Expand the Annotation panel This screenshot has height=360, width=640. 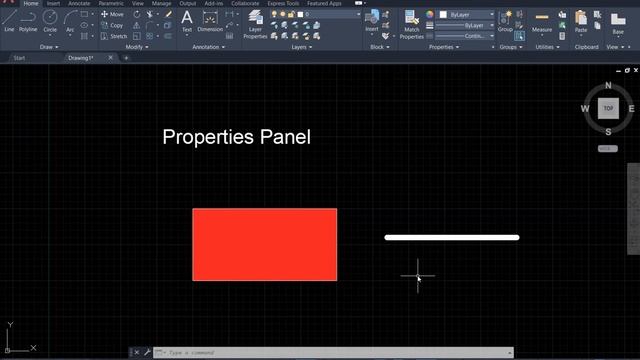[209, 47]
